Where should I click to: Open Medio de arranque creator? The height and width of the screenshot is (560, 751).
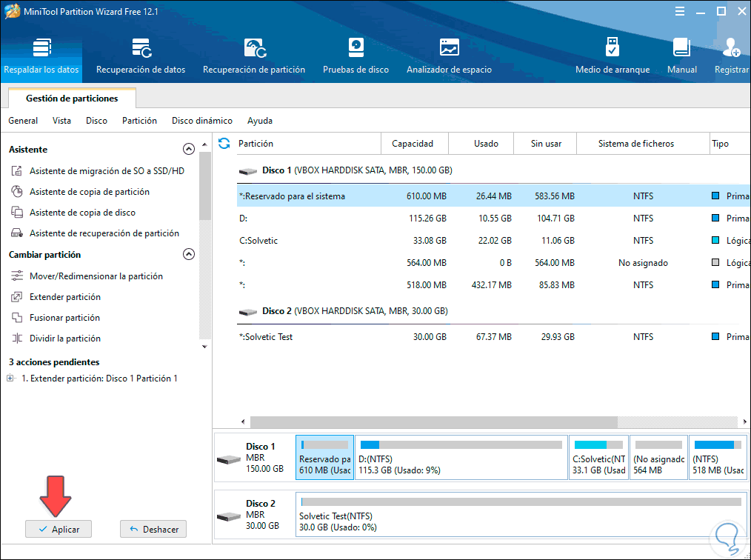[x=613, y=56]
